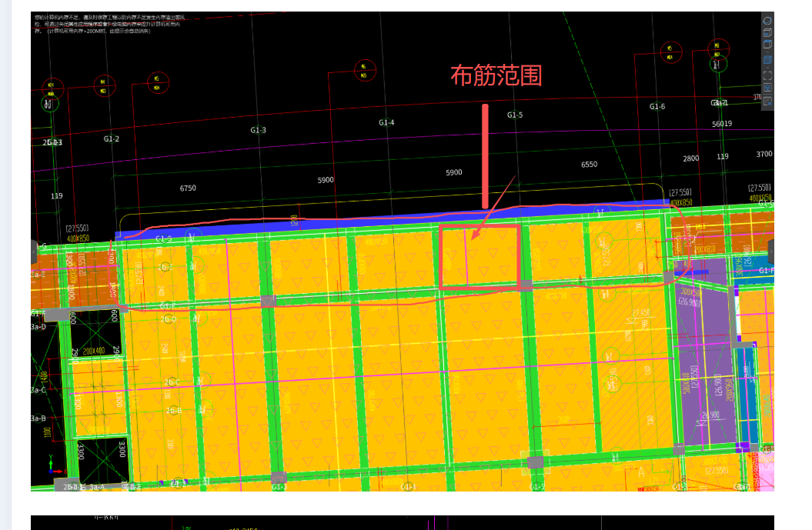Select the G1-2 axis label

tap(112, 138)
